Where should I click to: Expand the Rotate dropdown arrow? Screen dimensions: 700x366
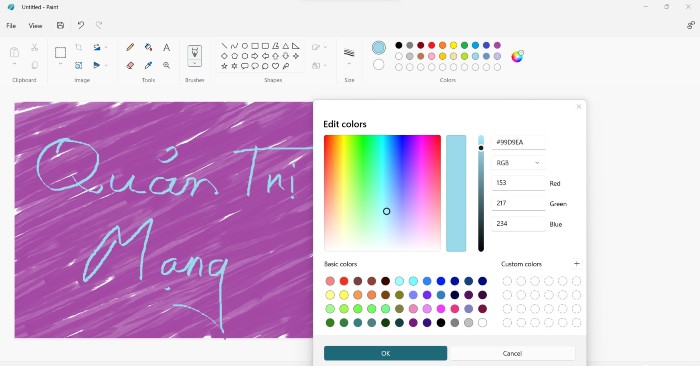106,47
